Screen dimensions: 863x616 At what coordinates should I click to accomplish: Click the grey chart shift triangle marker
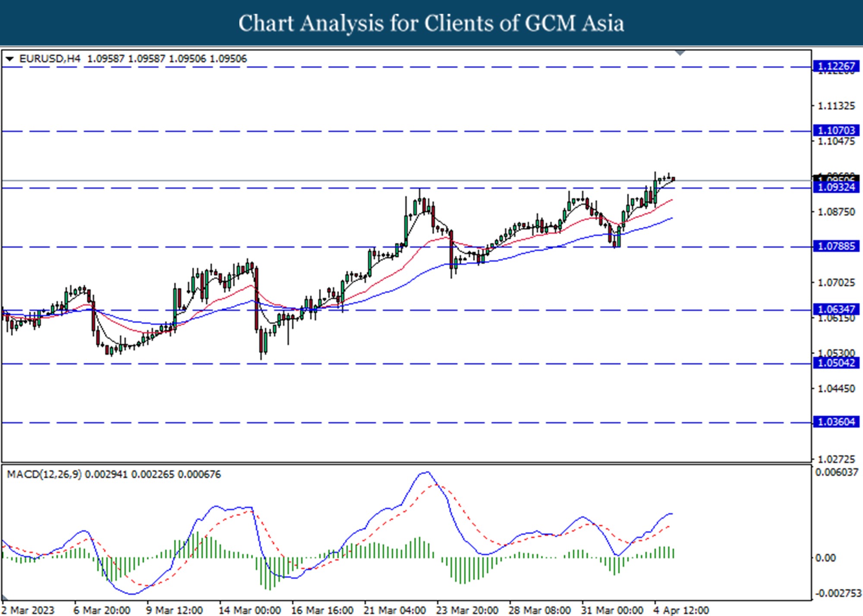pos(680,53)
